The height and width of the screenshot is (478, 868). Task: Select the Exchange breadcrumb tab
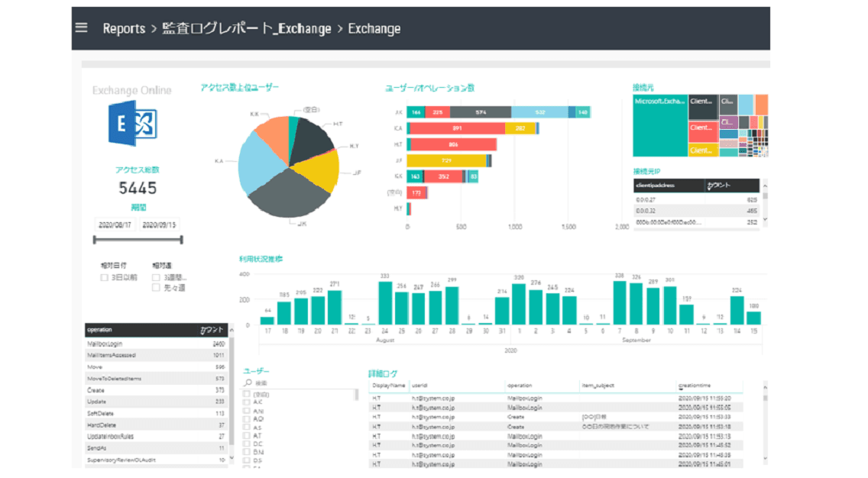[374, 28]
